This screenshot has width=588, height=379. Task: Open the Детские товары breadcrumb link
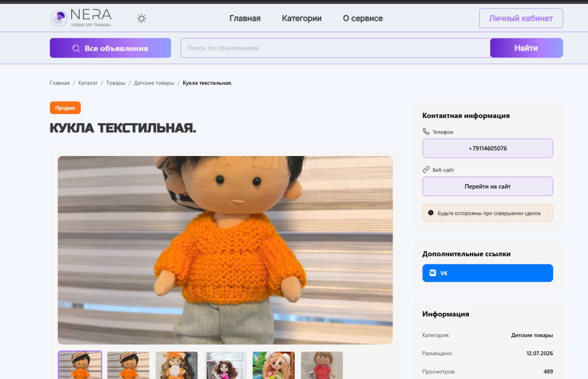click(x=154, y=83)
